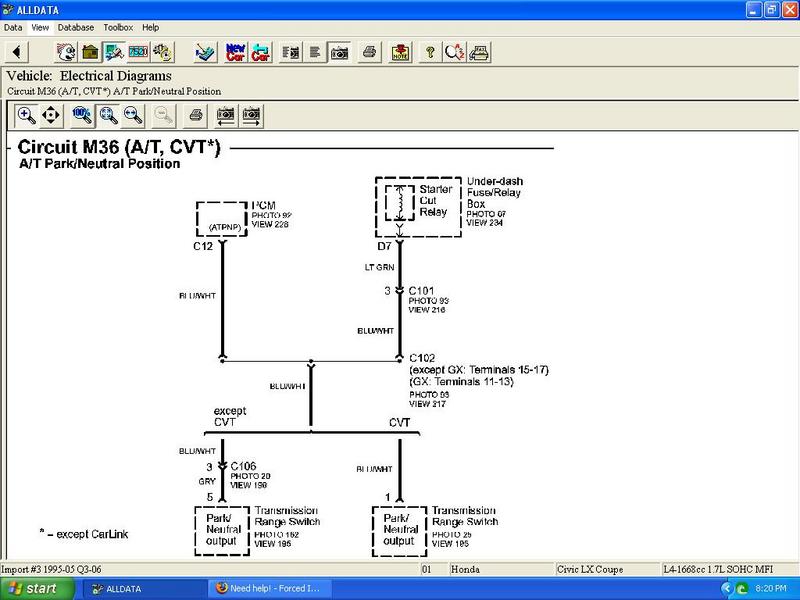Open the Data menu
800x600 pixels.
point(13,27)
